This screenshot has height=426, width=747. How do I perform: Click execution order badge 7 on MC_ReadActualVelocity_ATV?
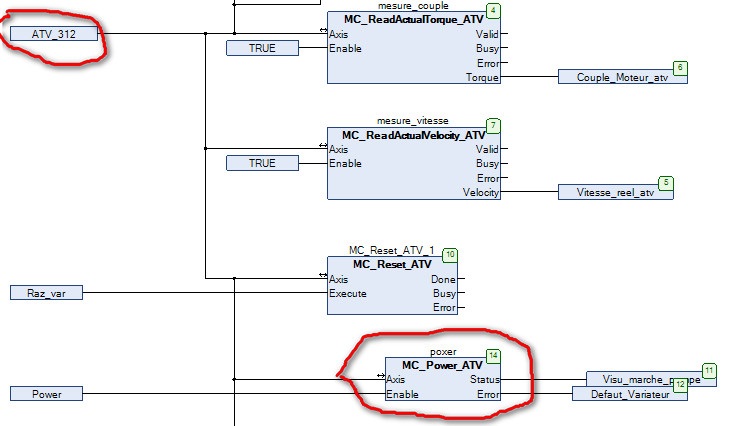[494, 125]
